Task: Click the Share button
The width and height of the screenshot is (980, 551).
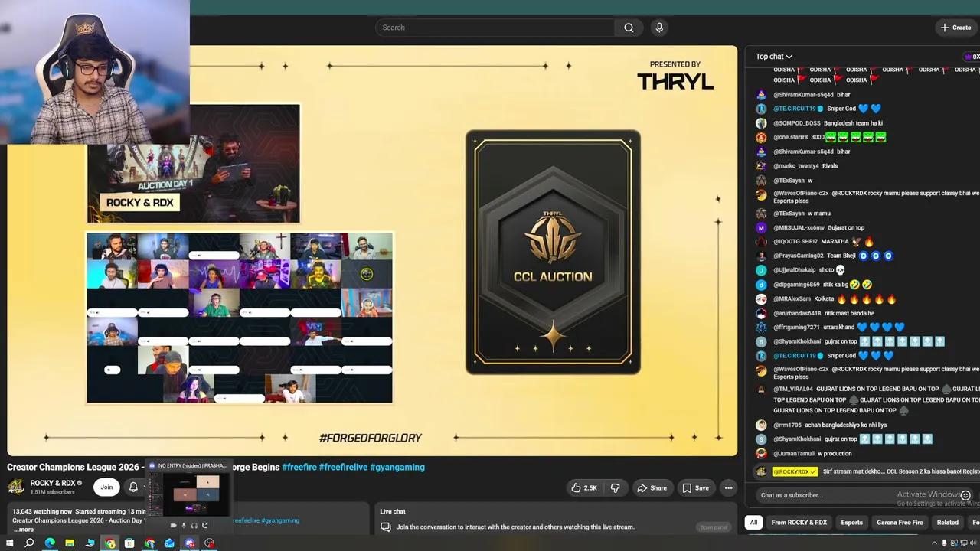Action: (652, 487)
